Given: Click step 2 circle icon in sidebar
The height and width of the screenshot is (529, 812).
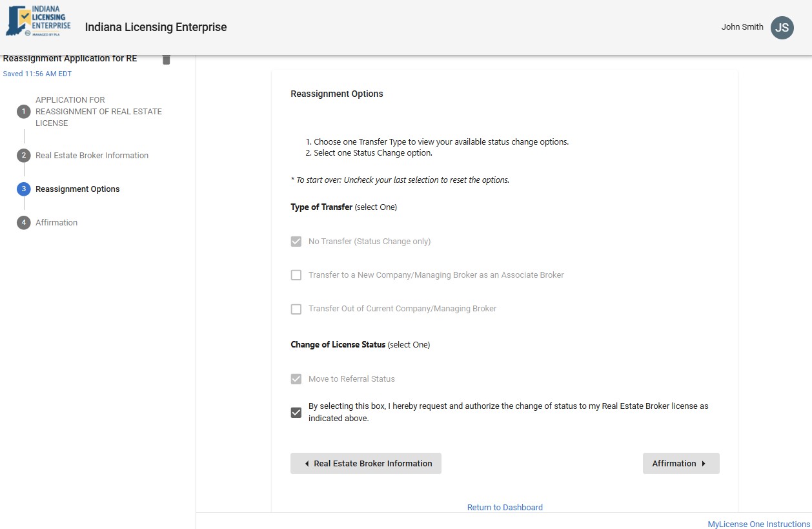Looking at the screenshot, I should tap(24, 156).
